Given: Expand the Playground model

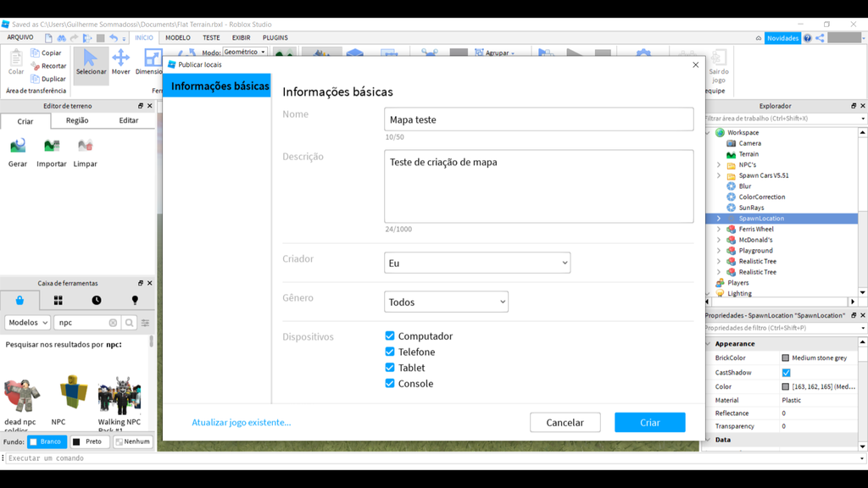Looking at the screenshot, I should (719, 251).
